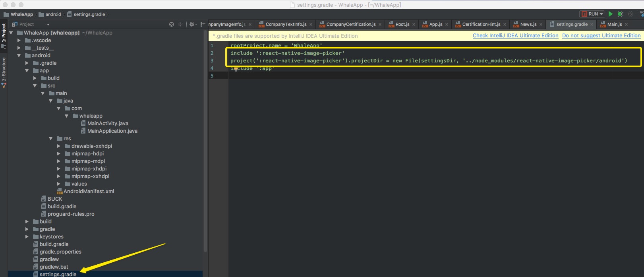Collapse the res folder
This screenshot has width=644, height=277.
pos(50,139)
